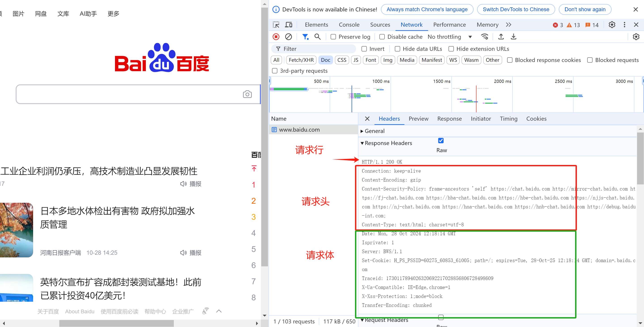
Task: Switch to the Sources tab
Action: click(380, 25)
